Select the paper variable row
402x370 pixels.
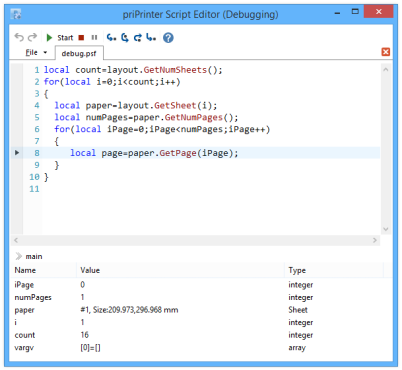201,310
